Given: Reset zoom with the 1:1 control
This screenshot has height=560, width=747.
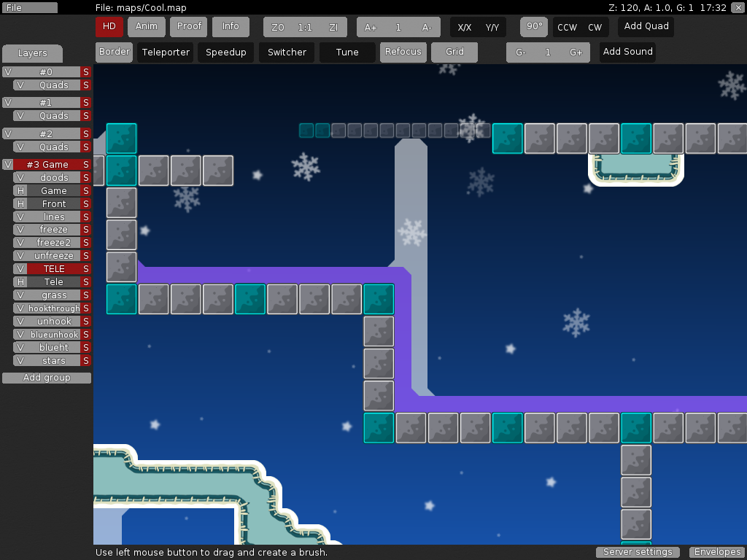Looking at the screenshot, I should click(x=305, y=26).
